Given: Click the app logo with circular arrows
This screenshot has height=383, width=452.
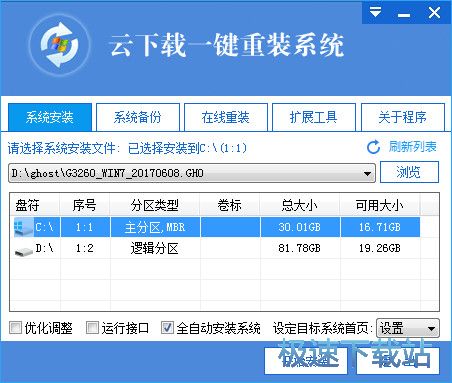Looking at the screenshot, I should 59,45.
